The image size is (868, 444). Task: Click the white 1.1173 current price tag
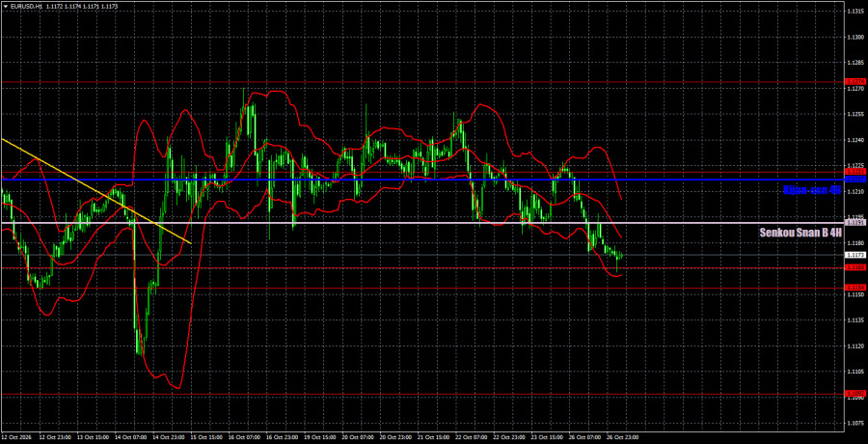pyautogui.click(x=855, y=255)
